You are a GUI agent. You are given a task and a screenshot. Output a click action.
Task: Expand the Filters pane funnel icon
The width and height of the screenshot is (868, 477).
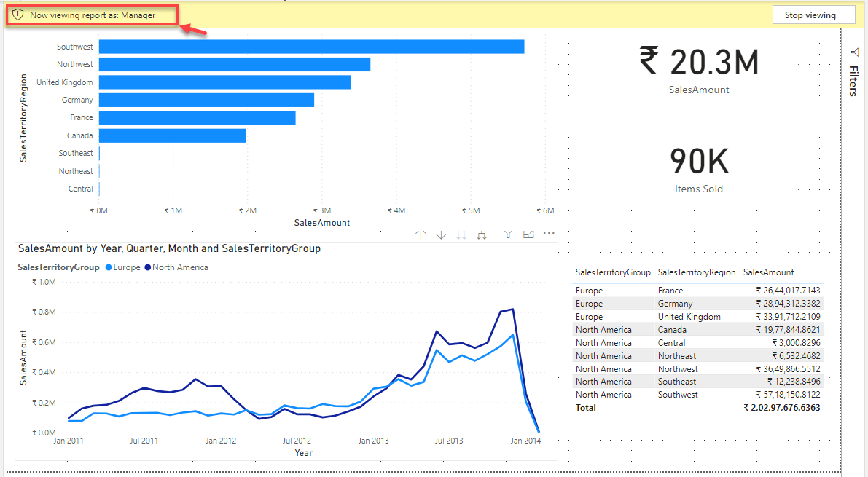tap(855, 52)
